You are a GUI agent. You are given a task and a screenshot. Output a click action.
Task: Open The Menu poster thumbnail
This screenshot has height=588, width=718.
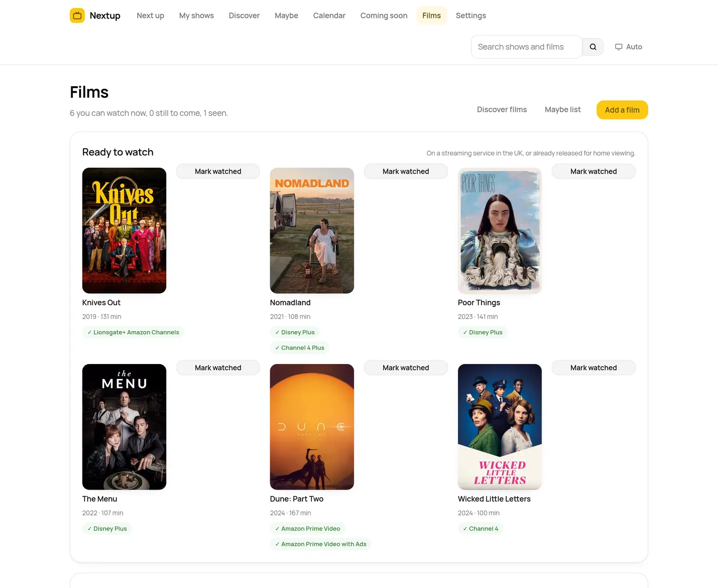coord(124,427)
